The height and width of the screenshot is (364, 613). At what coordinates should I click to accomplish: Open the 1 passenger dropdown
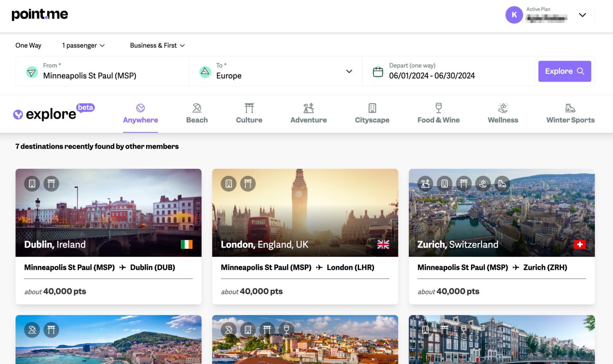(83, 45)
